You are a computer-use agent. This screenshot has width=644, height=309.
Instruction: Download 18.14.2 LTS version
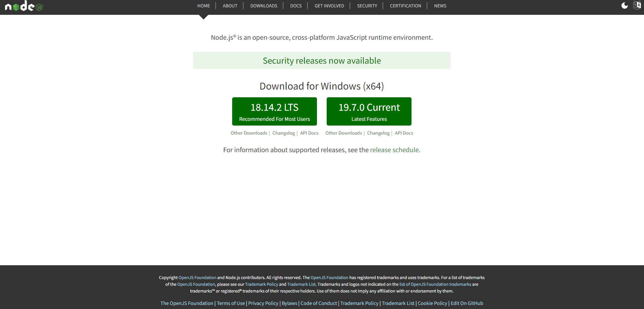point(275,111)
